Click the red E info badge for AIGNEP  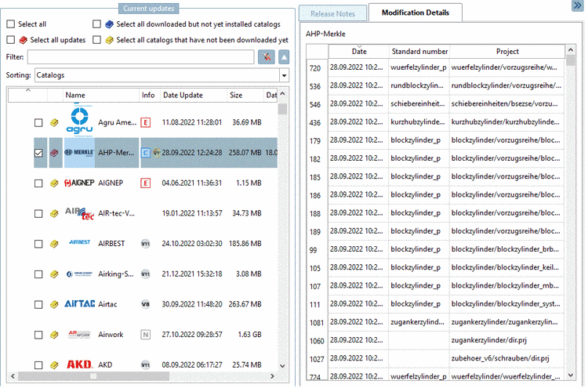tap(146, 183)
